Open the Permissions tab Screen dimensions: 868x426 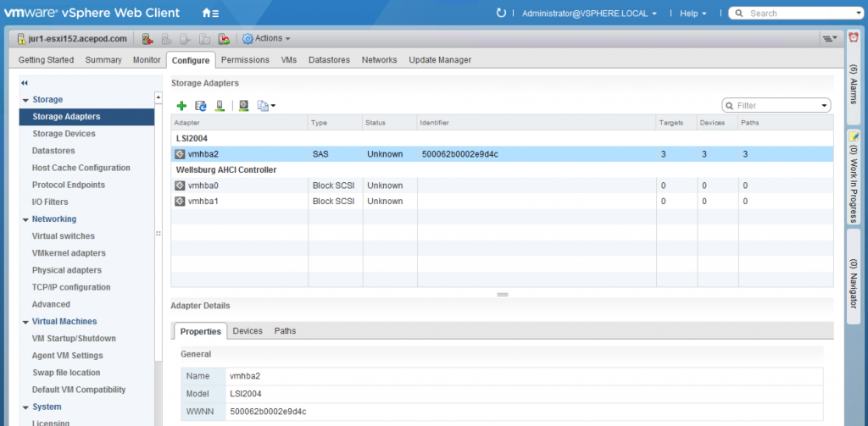[245, 60]
